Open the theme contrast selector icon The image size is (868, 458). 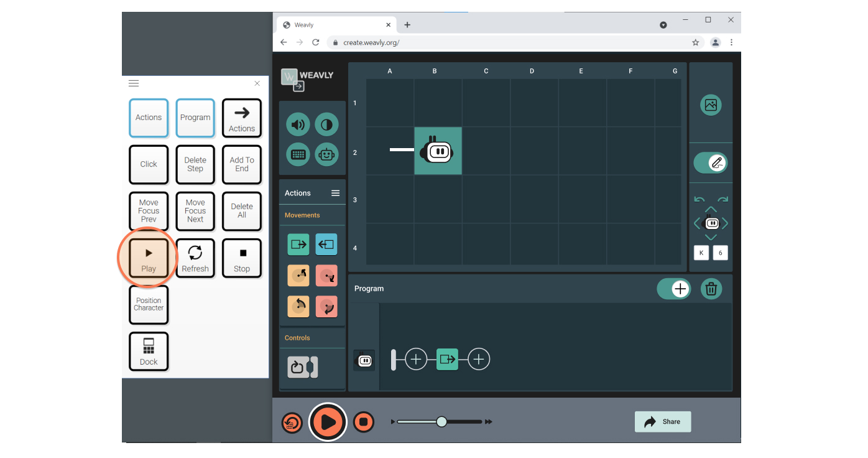(x=326, y=124)
